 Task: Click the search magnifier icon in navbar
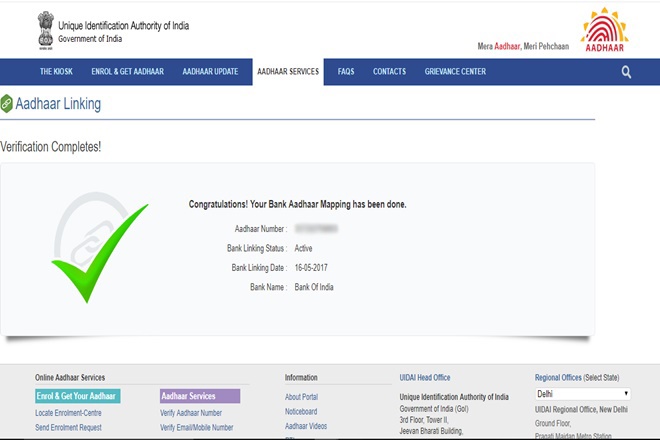pos(626,72)
